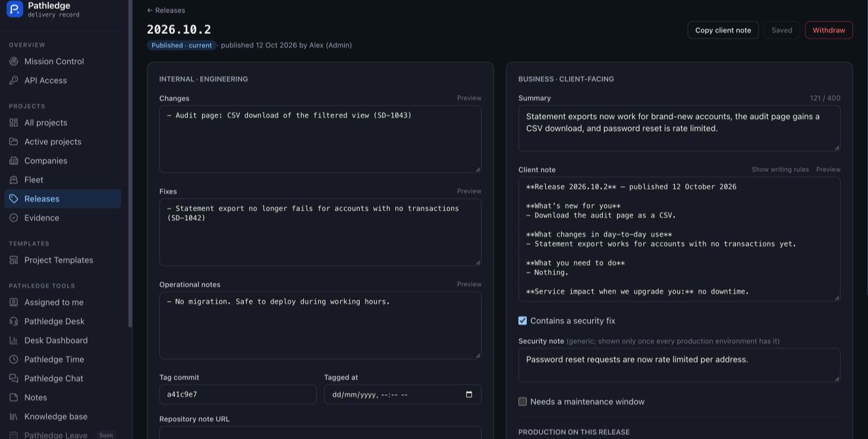Click Copy client note button
Viewport: 868px width, 439px height.
[x=723, y=30]
